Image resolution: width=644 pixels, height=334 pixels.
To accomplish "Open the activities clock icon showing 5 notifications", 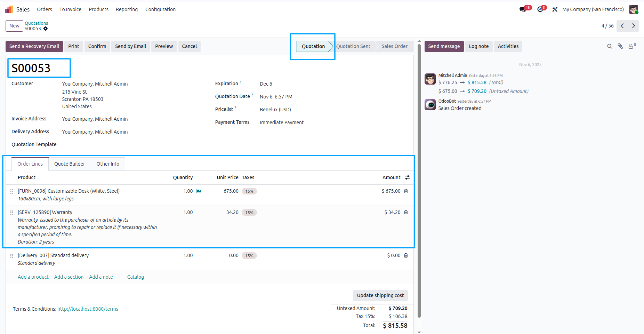I will (539, 9).
